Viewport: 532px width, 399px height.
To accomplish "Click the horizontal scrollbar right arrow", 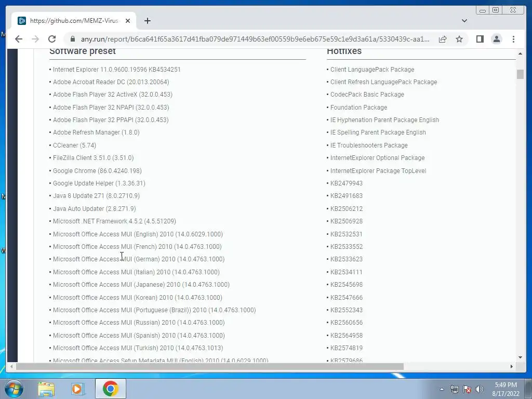I will (x=512, y=366).
